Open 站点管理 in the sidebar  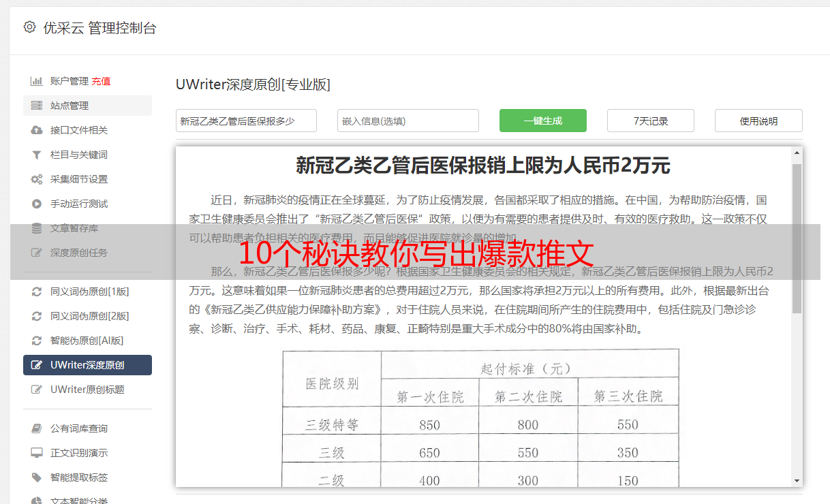coord(87,106)
